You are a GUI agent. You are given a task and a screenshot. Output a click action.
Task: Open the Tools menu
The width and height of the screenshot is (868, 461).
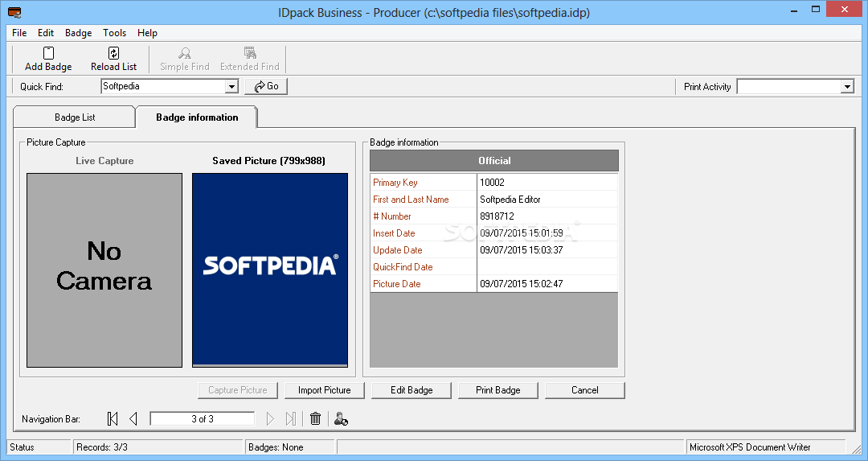(x=115, y=33)
